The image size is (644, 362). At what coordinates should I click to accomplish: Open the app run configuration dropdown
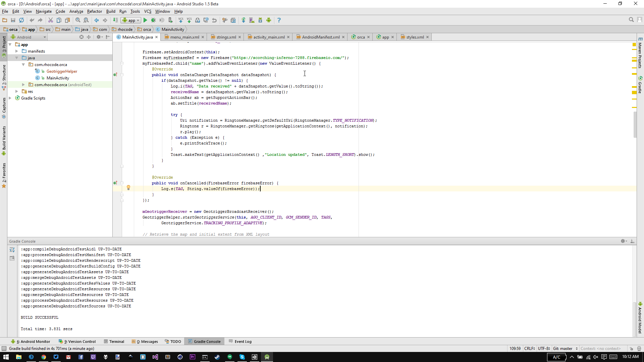pyautogui.click(x=131, y=20)
